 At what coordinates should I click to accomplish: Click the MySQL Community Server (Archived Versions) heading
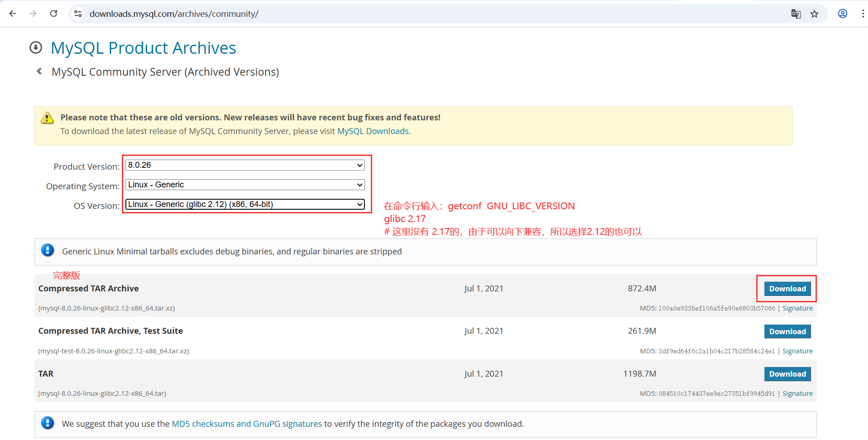(165, 72)
